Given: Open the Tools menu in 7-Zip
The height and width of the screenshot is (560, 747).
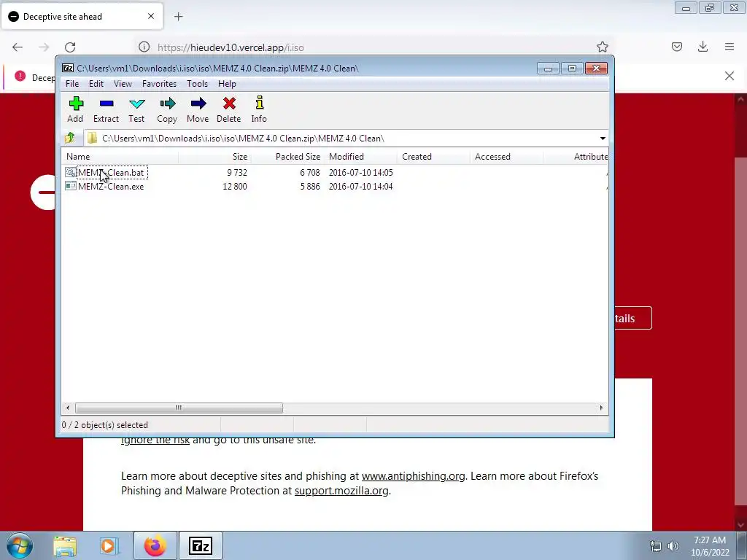Looking at the screenshot, I should [x=197, y=84].
